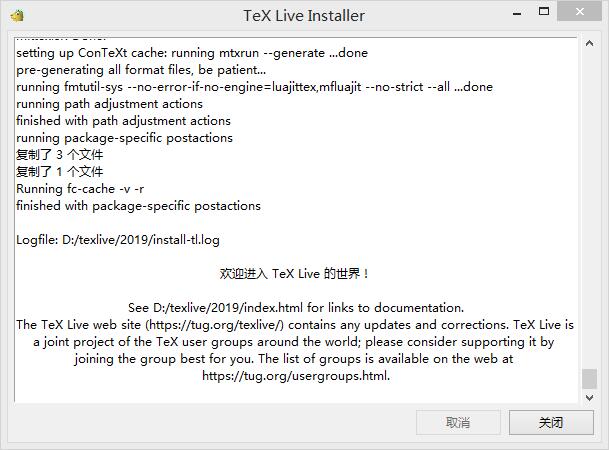The height and width of the screenshot is (450, 609).
Task: Click the greyed-out 取消 button
Action: 458,422
